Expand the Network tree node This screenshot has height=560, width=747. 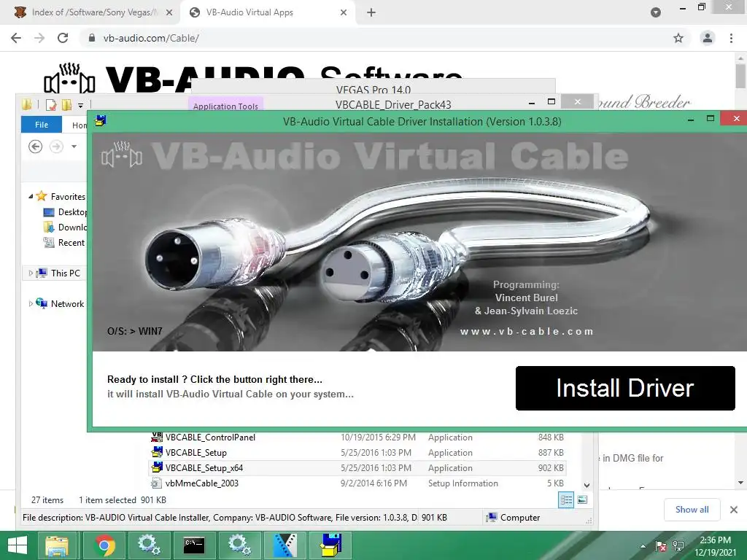pyautogui.click(x=31, y=304)
